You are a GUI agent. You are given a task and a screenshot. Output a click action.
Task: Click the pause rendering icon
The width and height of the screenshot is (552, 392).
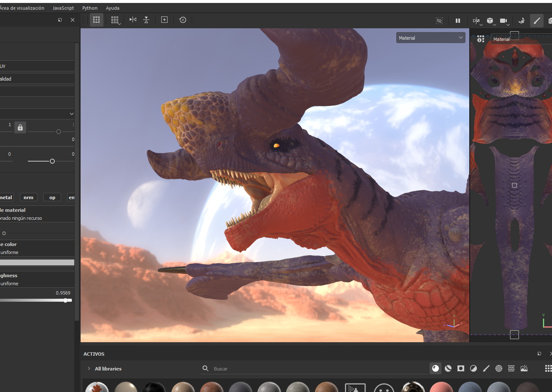tap(458, 21)
